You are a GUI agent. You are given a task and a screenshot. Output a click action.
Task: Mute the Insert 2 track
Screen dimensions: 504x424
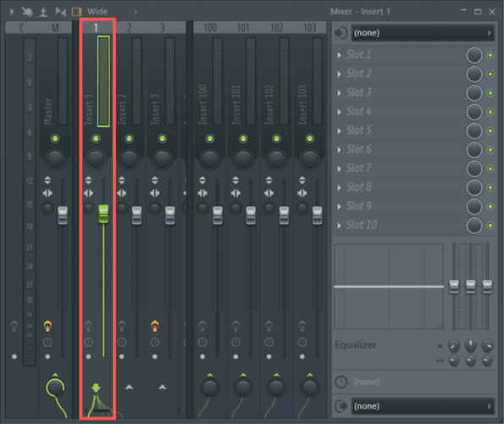pyautogui.click(x=130, y=139)
